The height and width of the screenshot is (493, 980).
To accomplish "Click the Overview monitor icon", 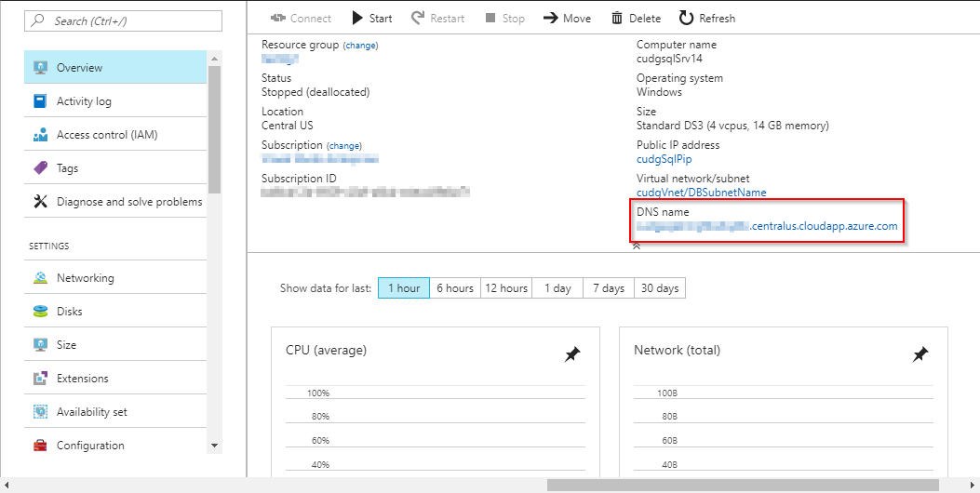I will (40, 68).
